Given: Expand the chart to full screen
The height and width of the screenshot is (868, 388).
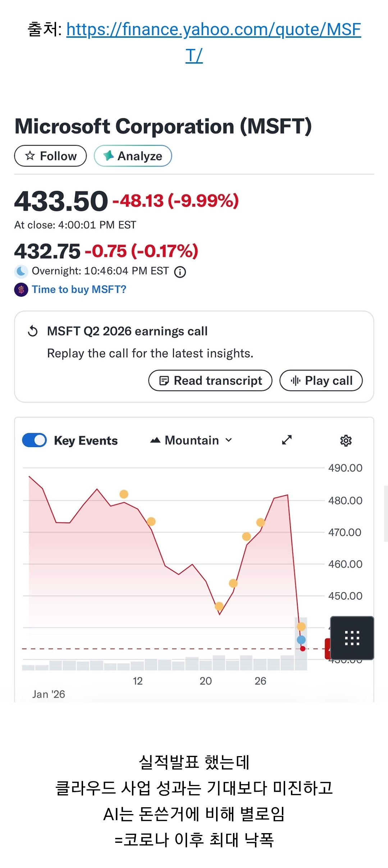Looking at the screenshot, I should (287, 440).
